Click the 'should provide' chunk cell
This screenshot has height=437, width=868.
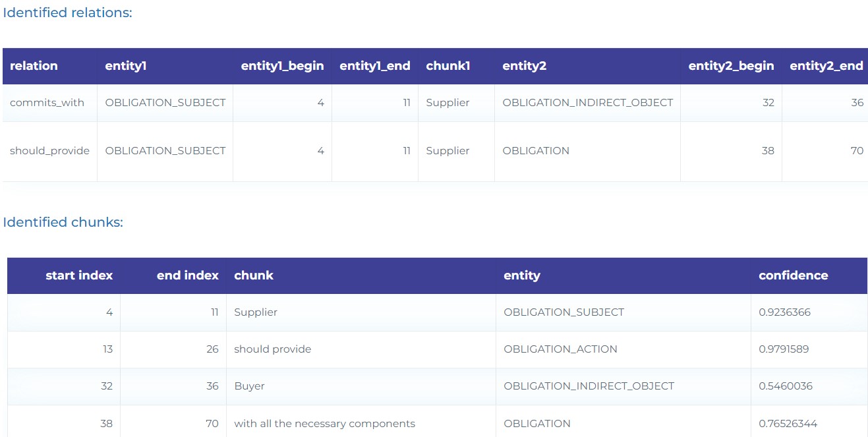tap(273, 349)
